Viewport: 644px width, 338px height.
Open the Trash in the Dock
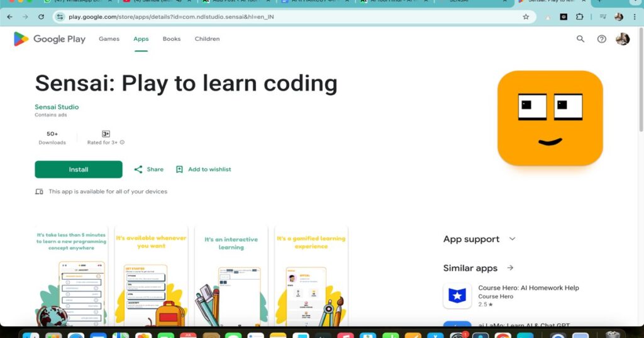tap(613, 334)
